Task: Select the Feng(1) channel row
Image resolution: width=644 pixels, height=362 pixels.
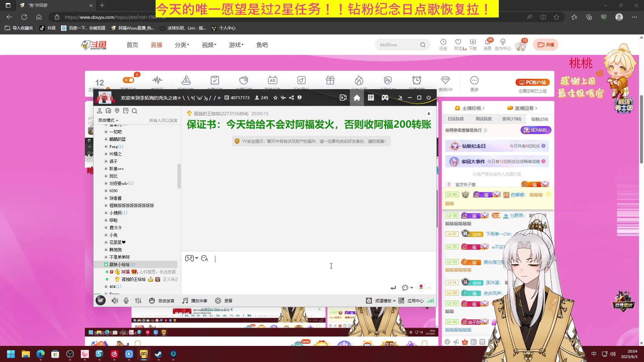Action: tap(136, 146)
